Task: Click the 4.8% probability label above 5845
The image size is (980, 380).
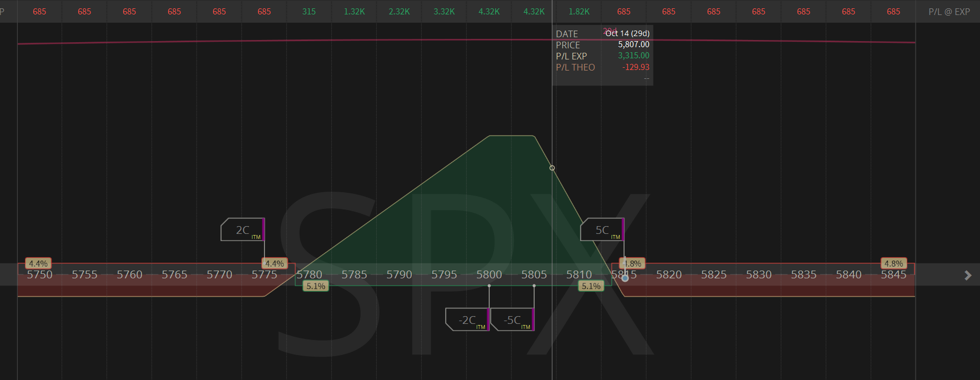Action: [893, 263]
